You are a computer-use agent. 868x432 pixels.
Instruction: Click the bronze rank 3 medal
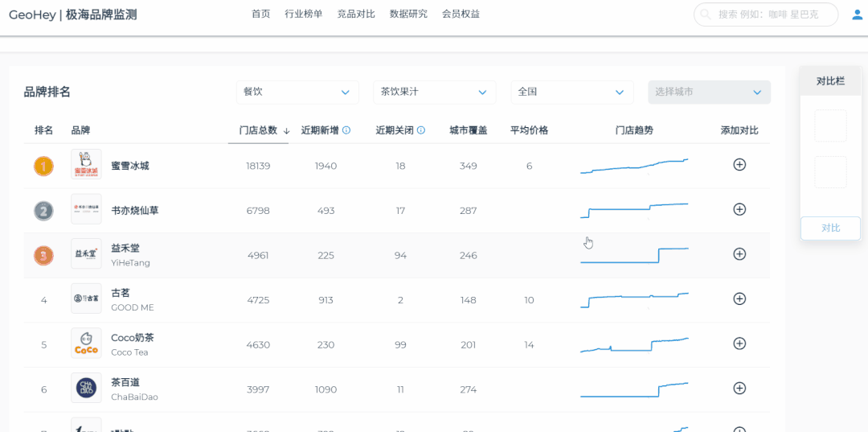point(43,255)
